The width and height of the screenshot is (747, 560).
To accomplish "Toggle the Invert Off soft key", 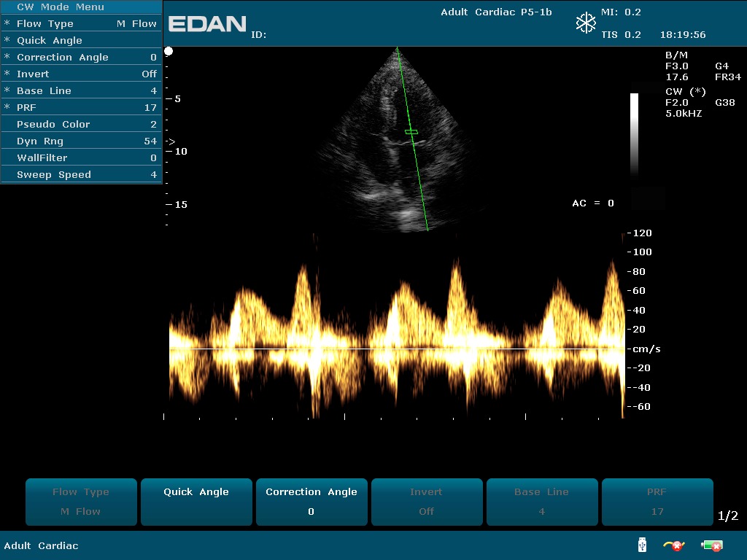I will pyautogui.click(x=427, y=502).
